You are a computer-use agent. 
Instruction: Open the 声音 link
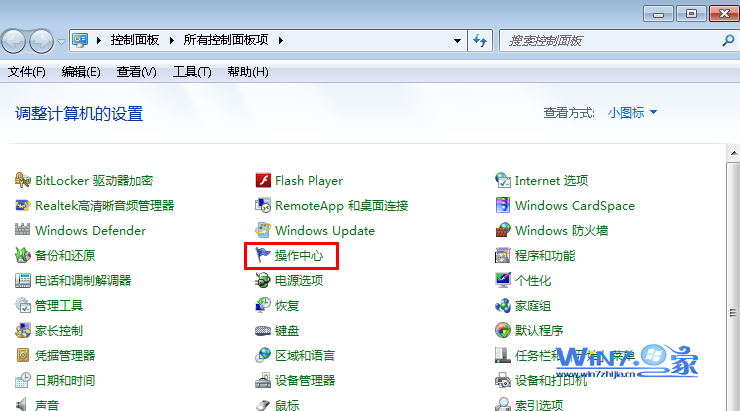coord(47,405)
